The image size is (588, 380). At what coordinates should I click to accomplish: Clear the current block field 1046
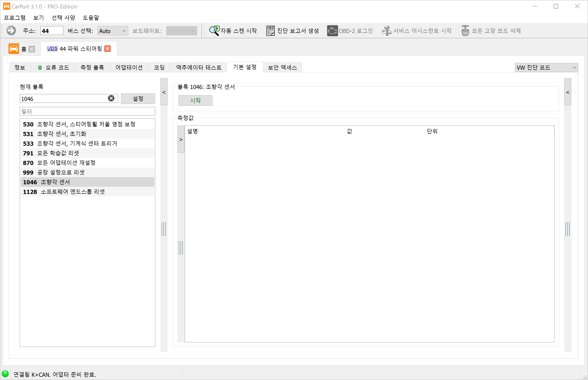pos(111,98)
